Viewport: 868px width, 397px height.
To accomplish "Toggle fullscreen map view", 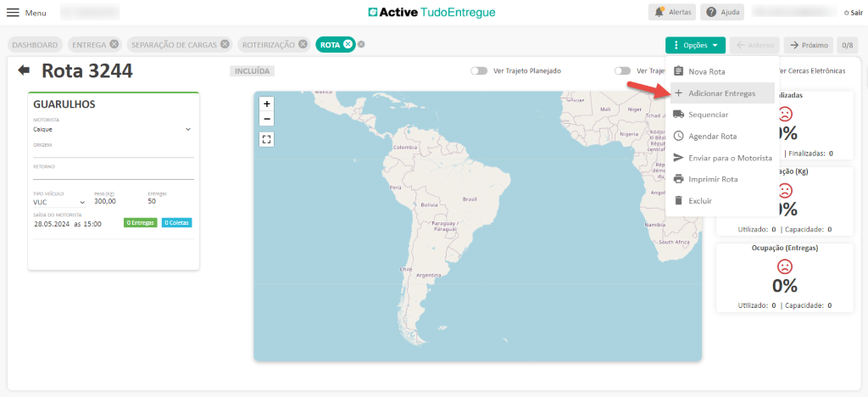I will [267, 139].
